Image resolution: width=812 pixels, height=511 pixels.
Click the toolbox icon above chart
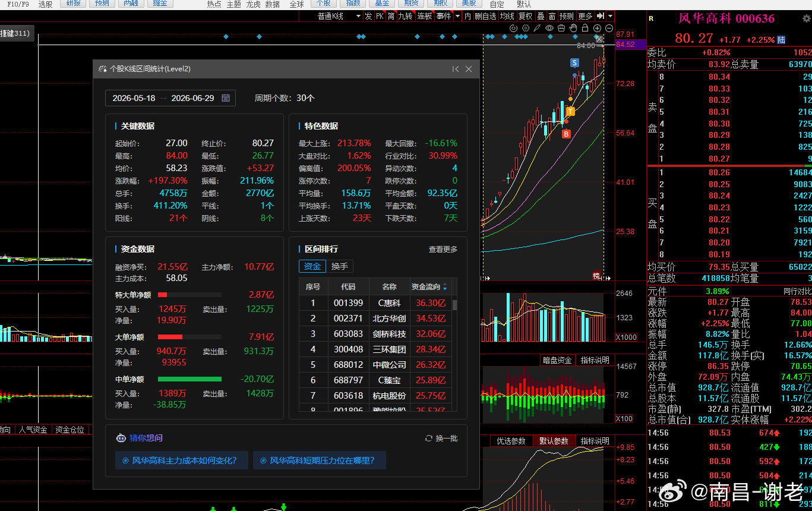click(x=561, y=28)
